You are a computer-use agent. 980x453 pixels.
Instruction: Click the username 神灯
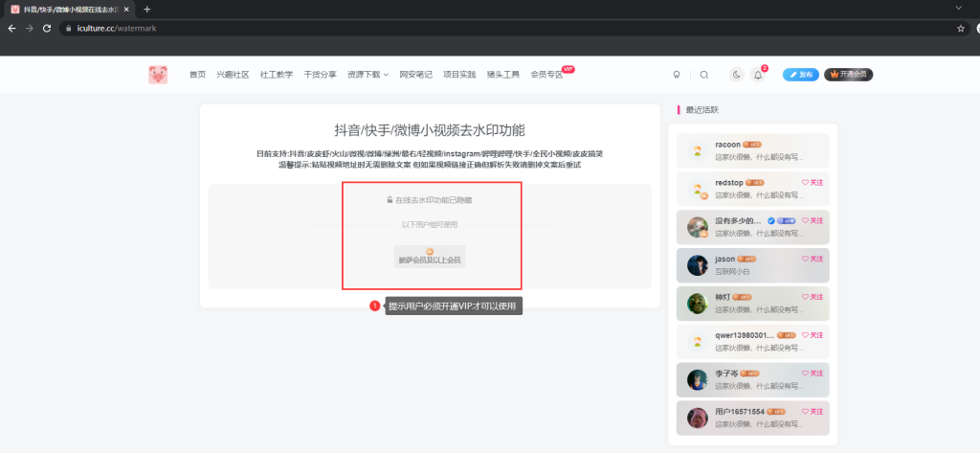pyautogui.click(x=723, y=297)
